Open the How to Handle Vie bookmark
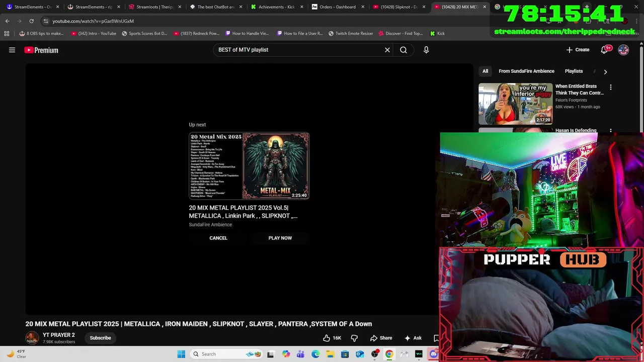644x362 pixels. (x=247, y=33)
